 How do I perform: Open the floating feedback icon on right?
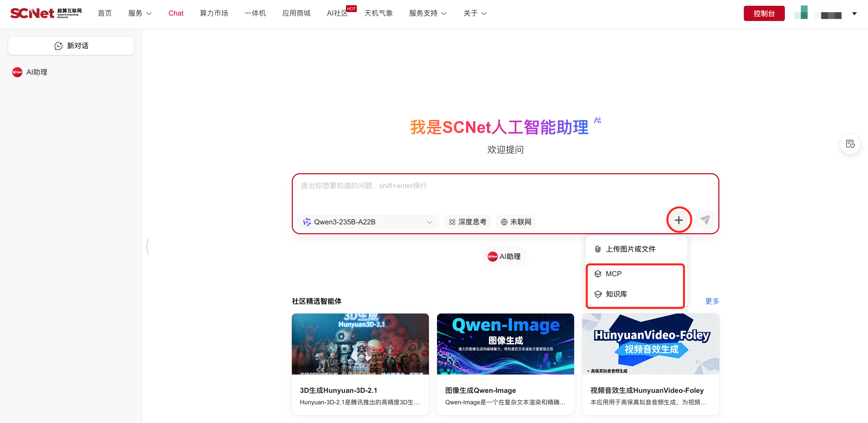850,144
